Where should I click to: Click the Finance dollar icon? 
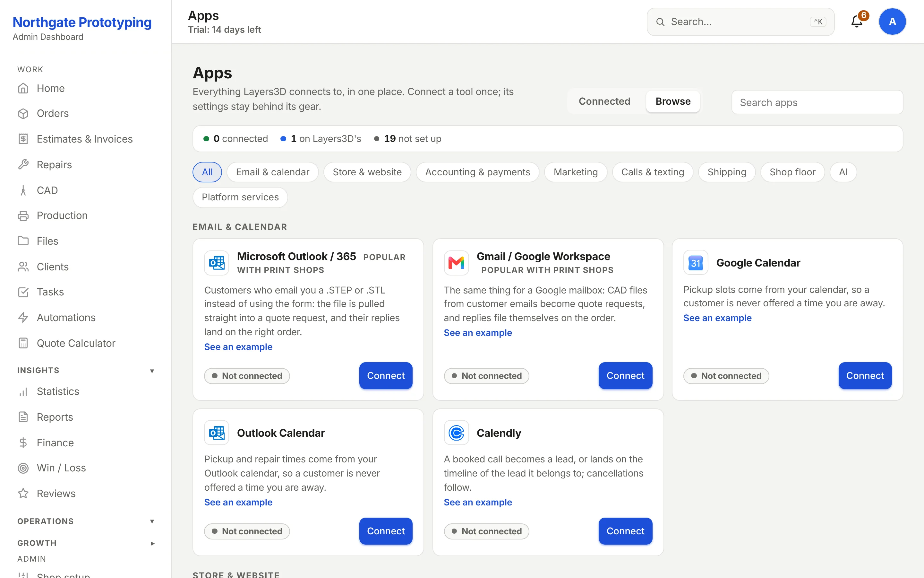pyautogui.click(x=23, y=443)
